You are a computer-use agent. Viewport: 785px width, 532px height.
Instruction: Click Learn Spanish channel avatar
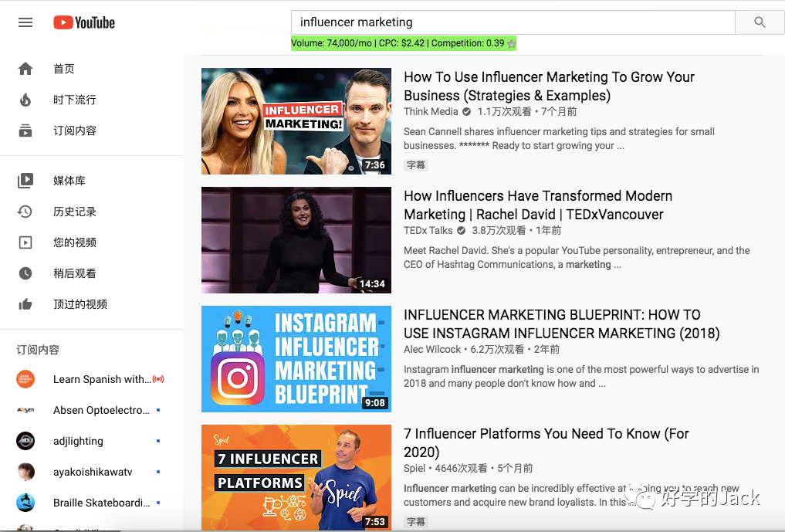point(25,379)
